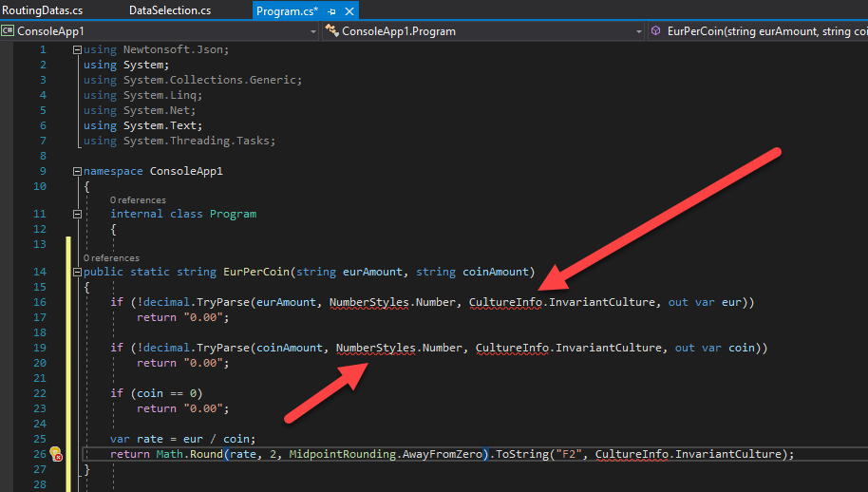868x492 pixels.
Task: Click line number 22 in the margin
Action: pyautogui.click(x=39, y=393)
